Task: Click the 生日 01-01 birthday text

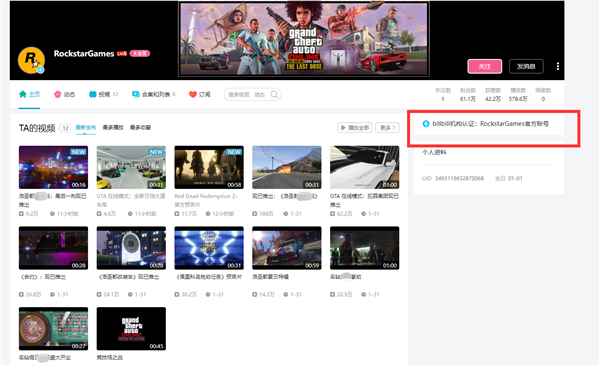Action: pos(509,178)
